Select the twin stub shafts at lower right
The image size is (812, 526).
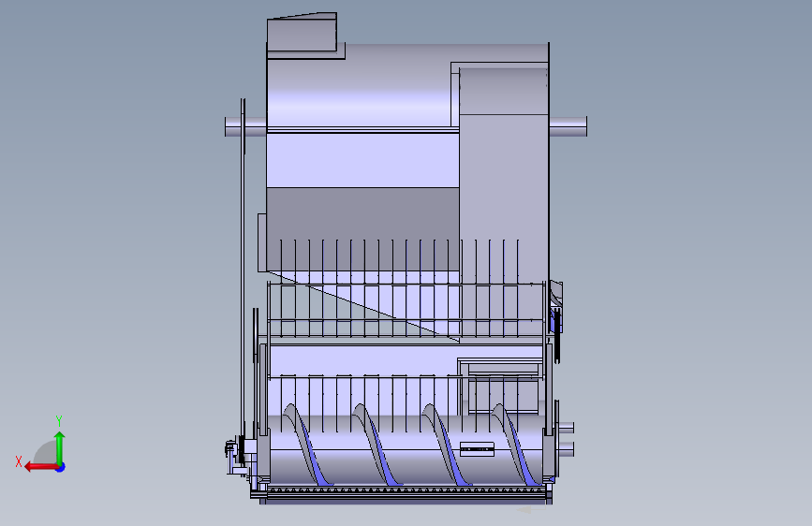click(x=565, y=439)
